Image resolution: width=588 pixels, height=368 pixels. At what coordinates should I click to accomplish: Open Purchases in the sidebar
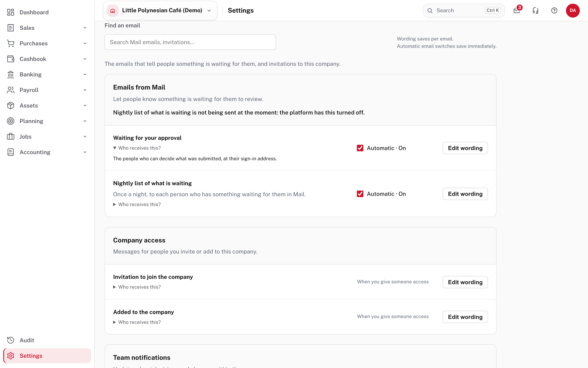coord(47,43)
